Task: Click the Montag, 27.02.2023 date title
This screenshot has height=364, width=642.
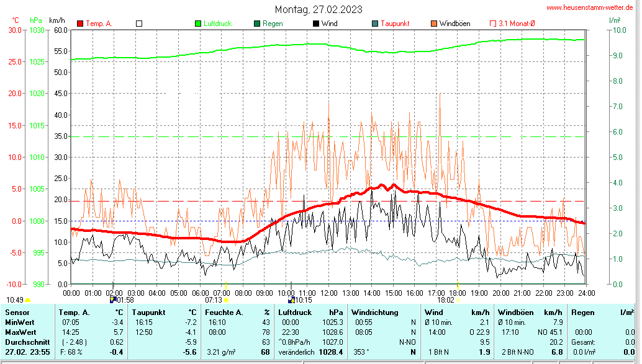Action: pos(319,9)
